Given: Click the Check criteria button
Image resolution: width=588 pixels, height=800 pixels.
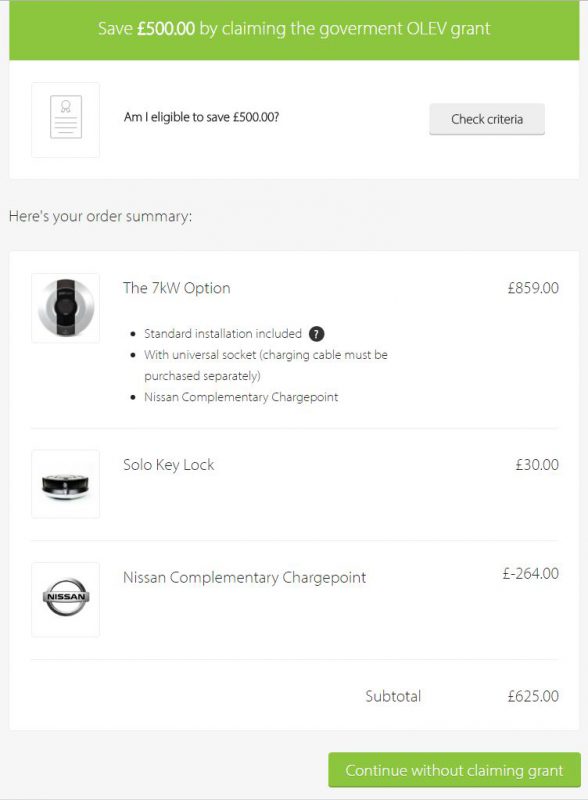Looking at the screenshot, I should (488, 119).
